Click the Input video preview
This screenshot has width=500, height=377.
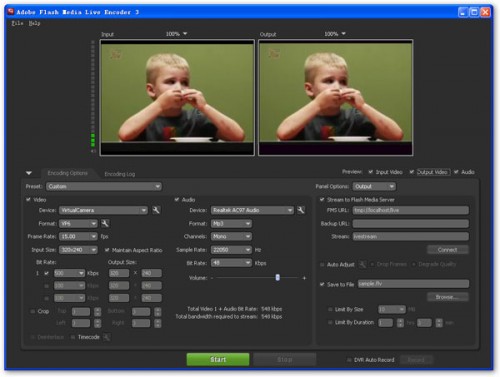click(177, 97)
